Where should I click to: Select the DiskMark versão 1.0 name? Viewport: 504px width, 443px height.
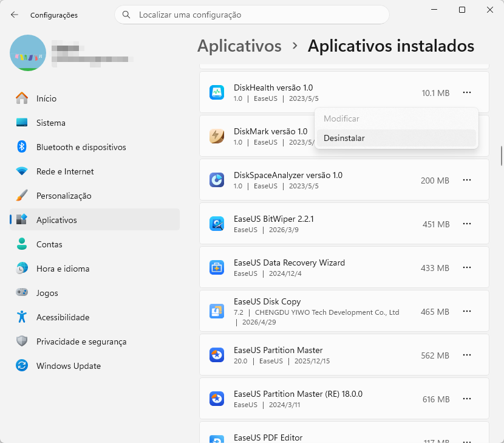coord(271,132)
